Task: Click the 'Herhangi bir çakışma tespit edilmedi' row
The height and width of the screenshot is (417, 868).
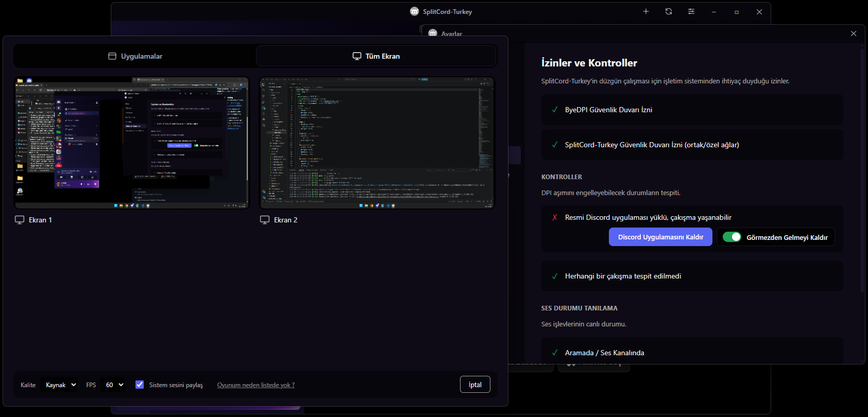Action: point(692,276)
